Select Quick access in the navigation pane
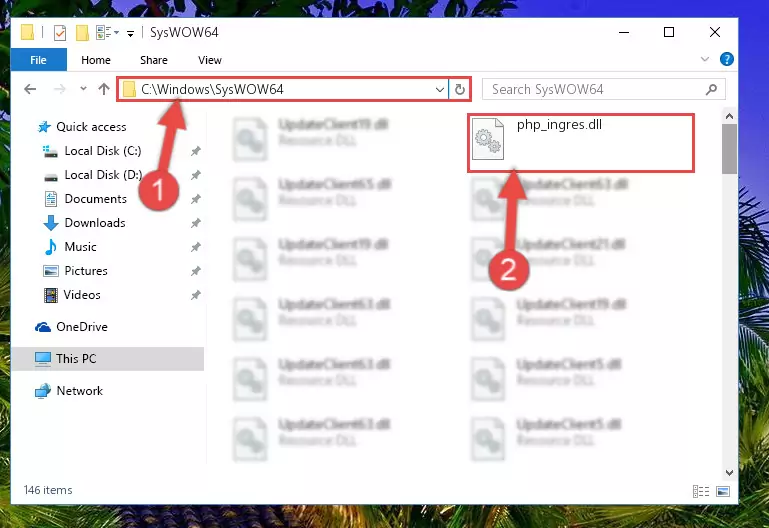Viewport: 769px width, 528px height. point(91,127)
